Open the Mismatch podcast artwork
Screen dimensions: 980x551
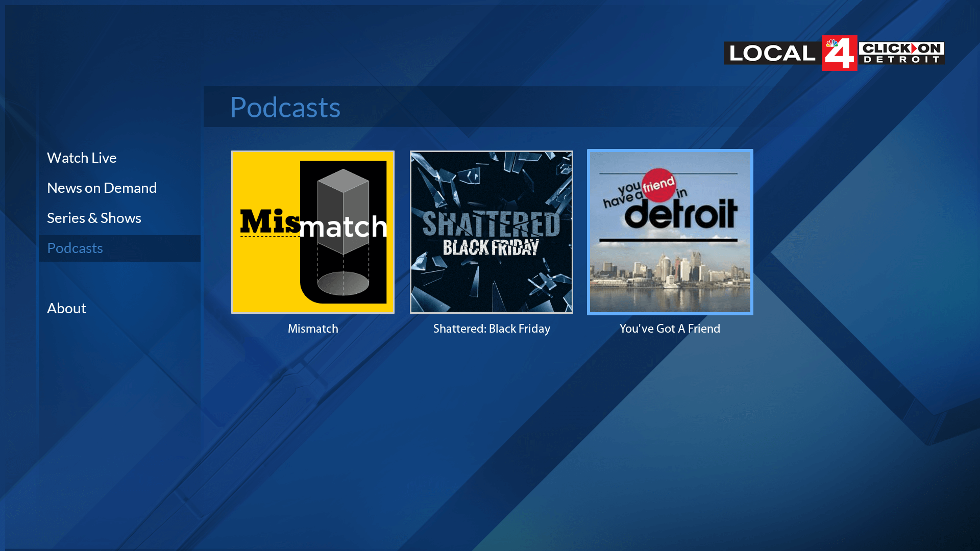(x=312, y=232)
